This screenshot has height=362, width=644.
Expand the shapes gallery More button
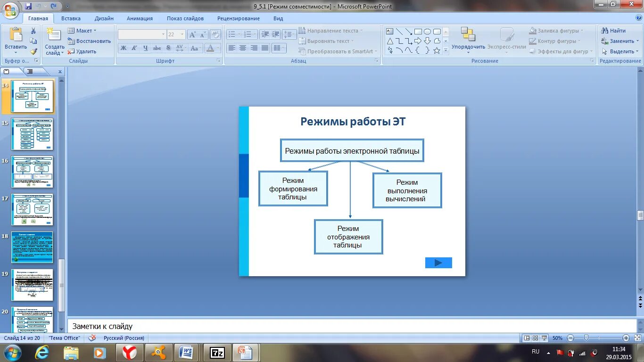click(x=446, y=50)
